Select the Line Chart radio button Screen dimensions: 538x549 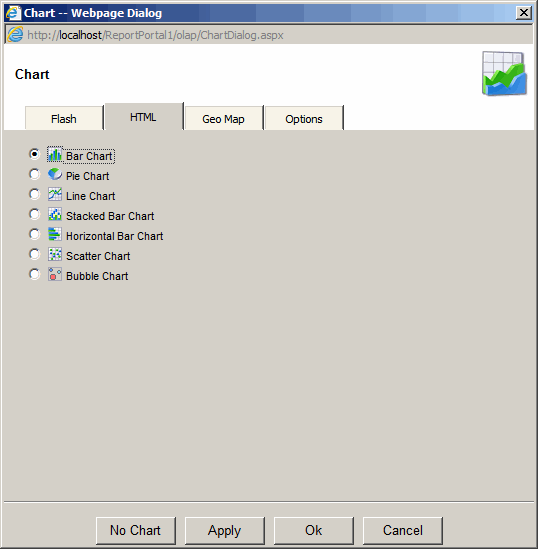(x=34, y=194)
